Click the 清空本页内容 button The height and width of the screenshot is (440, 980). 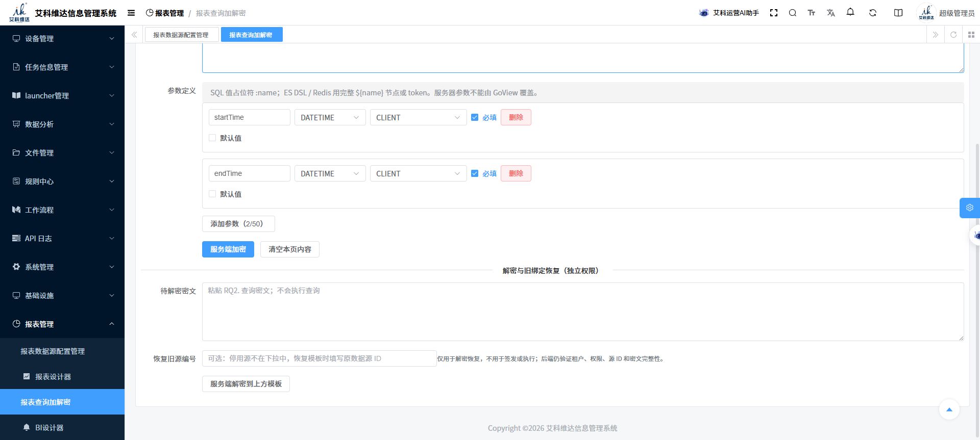point(290,249)
